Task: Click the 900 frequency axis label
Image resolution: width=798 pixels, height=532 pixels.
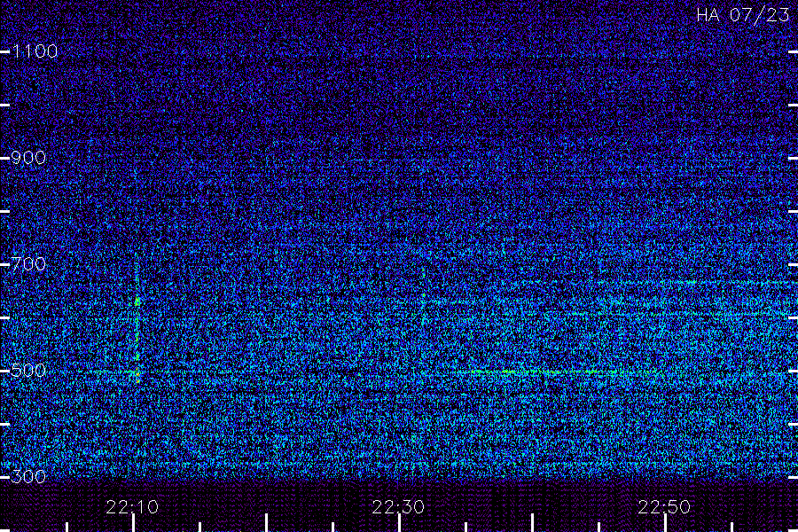Action: (x=28, y=158)
